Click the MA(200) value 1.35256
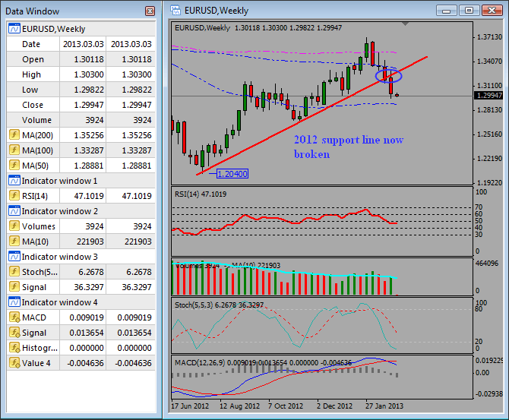The height and width of the screenshot is (420, 509). (x=83, y=135)
